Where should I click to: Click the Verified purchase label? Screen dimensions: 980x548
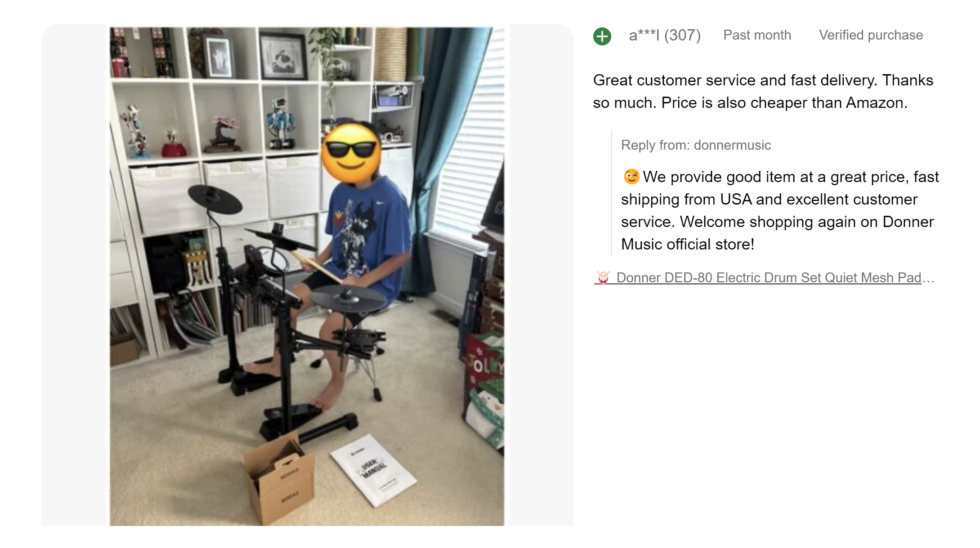click(x=871, y=35)
